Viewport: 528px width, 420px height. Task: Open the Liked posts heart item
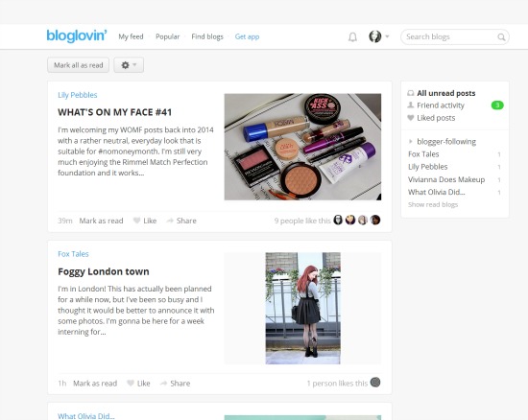tap(431, 118)
